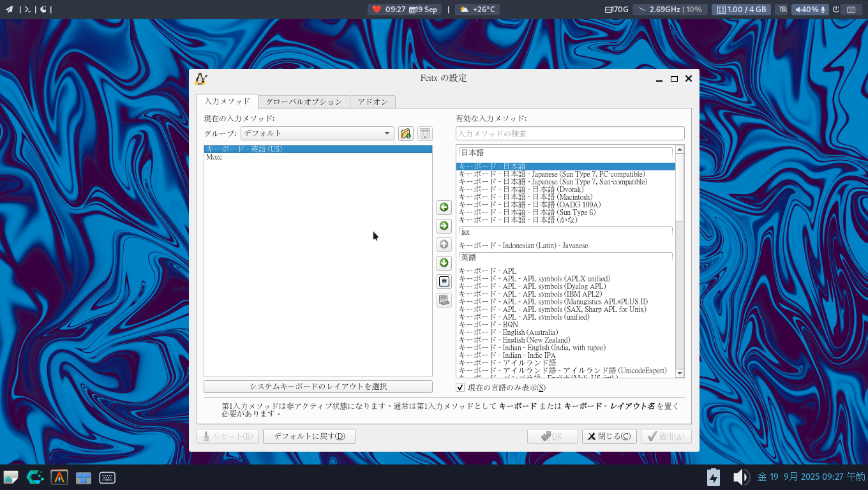868x490 pixels.
Task: Click the keyboard layout icon below configure button
Action: click(x=444, y=300)
